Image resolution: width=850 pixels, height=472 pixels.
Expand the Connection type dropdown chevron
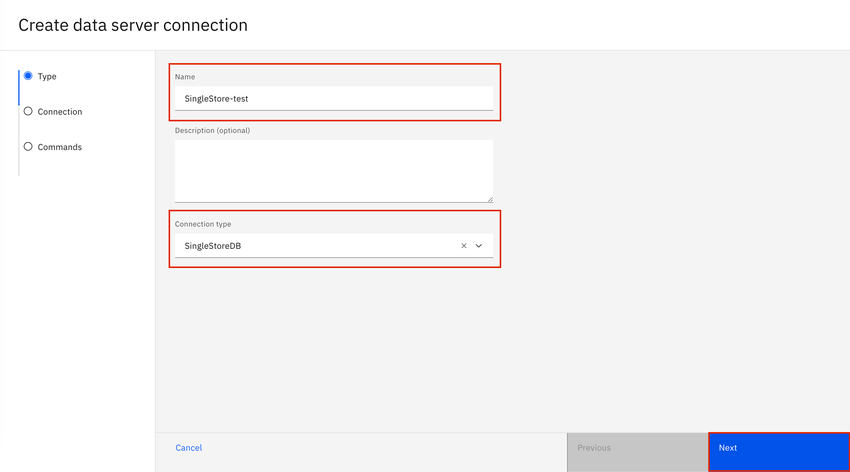point(479,246)
